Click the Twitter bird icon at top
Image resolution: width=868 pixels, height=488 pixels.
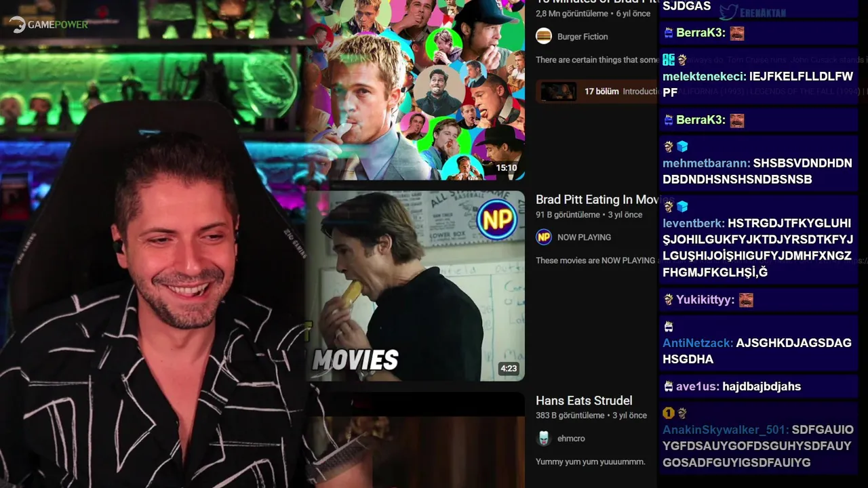click(x=728, y=12)
